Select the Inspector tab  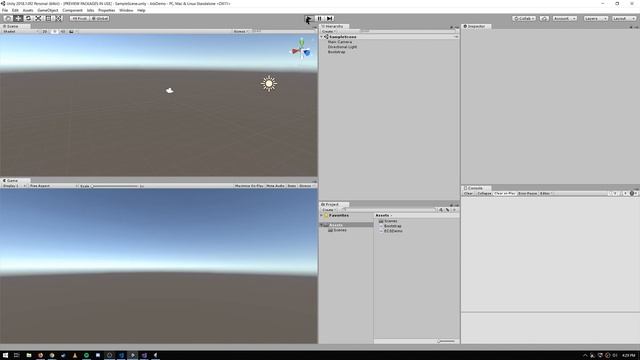click(476, 26)
